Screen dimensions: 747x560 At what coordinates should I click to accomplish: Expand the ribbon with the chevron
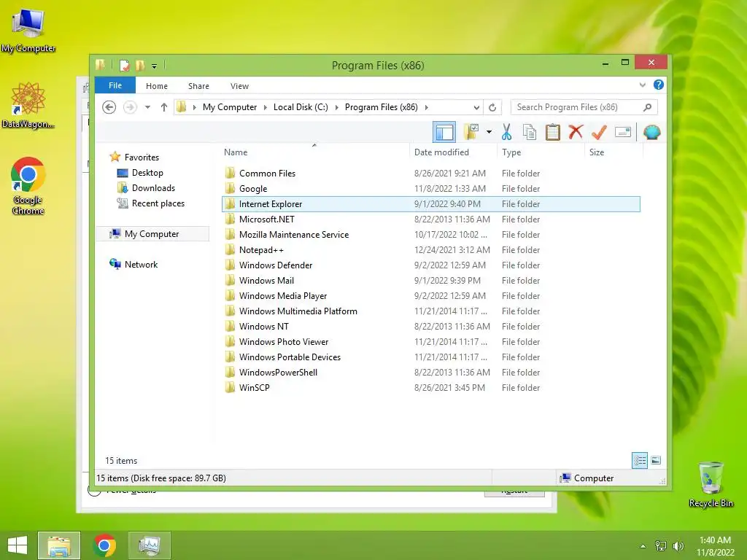pyautogui.click(x=642, y=85)
